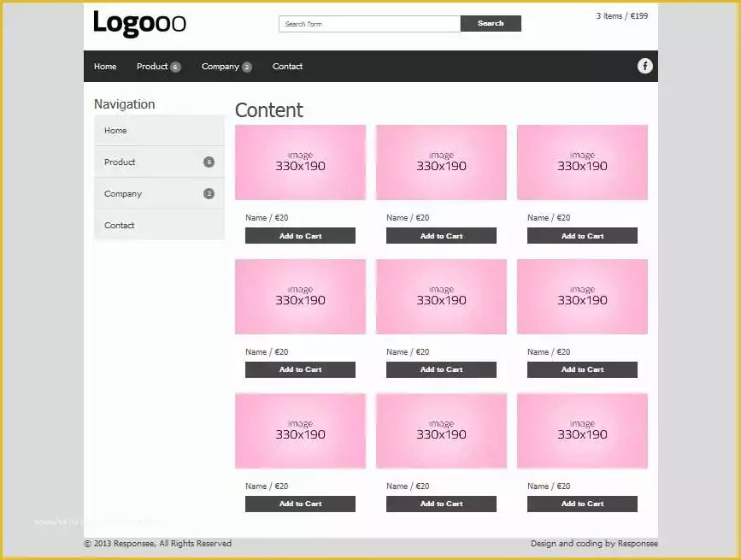Add the first product to the cart
This screenshot has height=560, width=741.
300,235
